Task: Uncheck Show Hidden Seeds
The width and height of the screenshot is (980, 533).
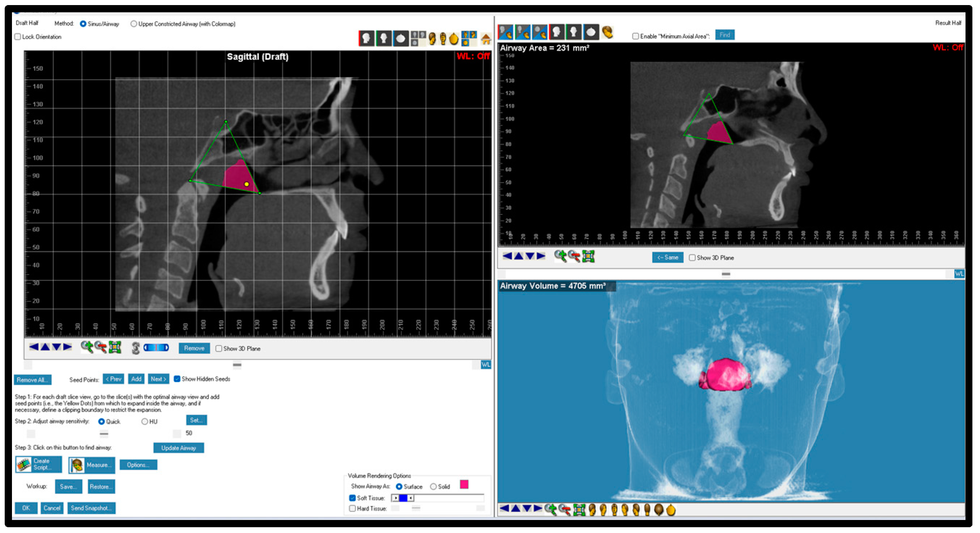Action: point(177,379)
